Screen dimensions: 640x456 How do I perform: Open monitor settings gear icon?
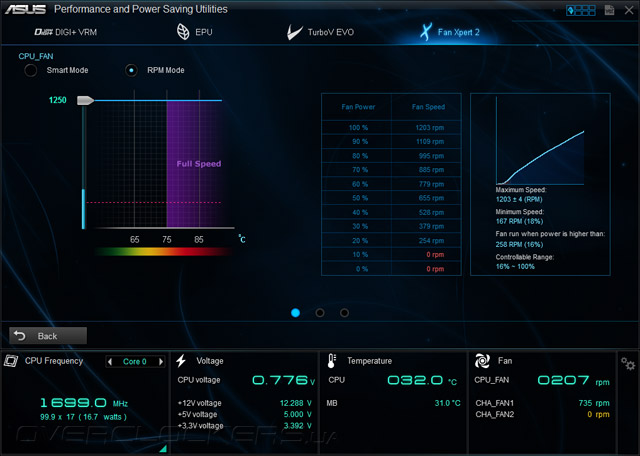tap(628, 363)
